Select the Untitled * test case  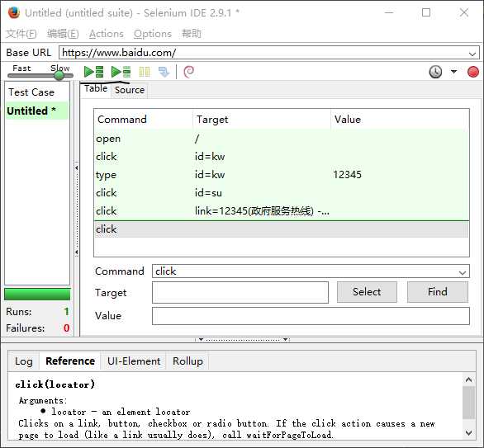coord(37,111)
